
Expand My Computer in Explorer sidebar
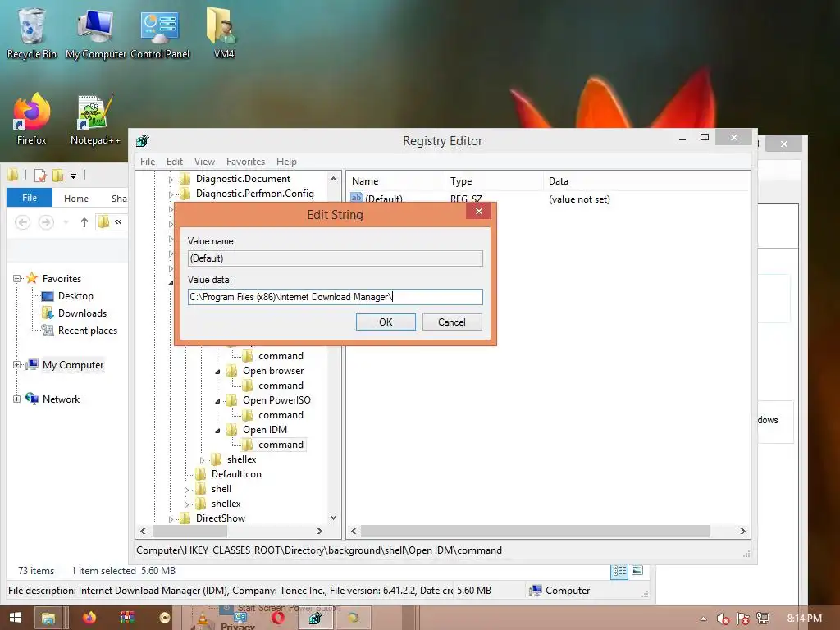(16, 365)
